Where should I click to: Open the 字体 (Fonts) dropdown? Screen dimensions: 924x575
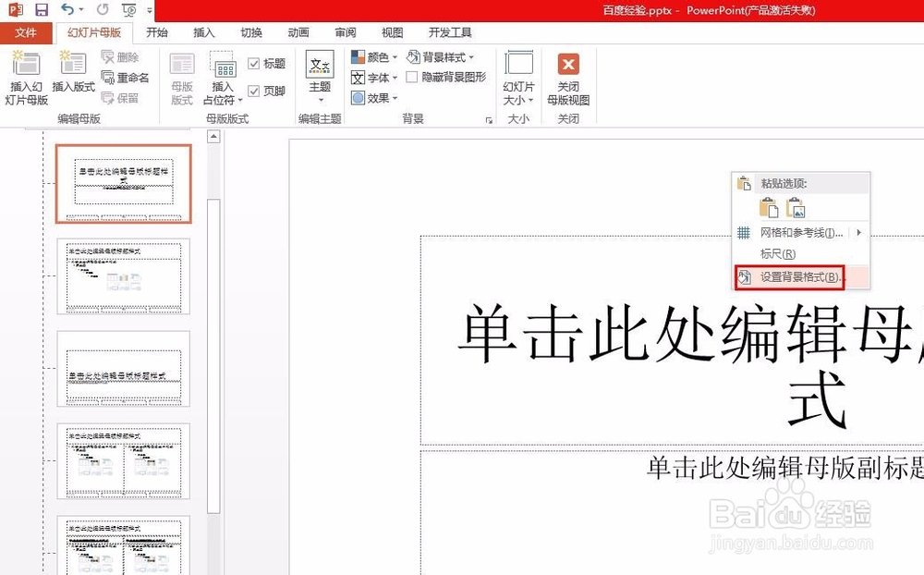(373, 77)
